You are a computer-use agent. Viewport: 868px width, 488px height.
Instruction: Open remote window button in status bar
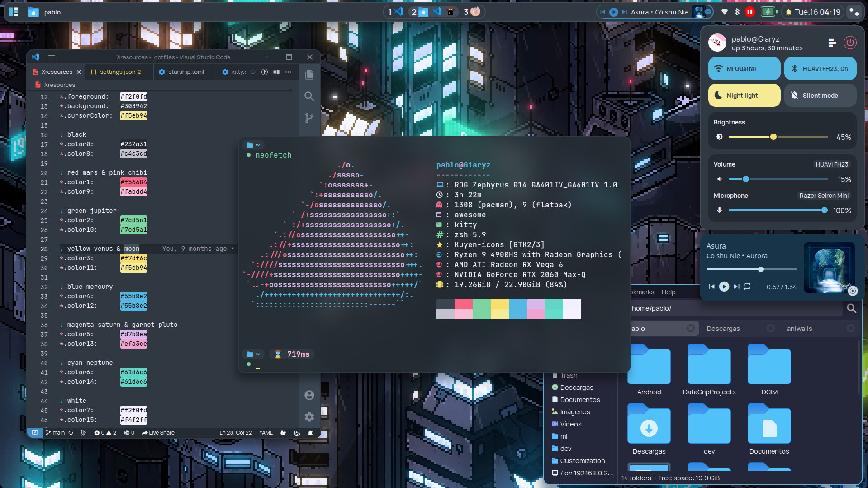[35, 433]
